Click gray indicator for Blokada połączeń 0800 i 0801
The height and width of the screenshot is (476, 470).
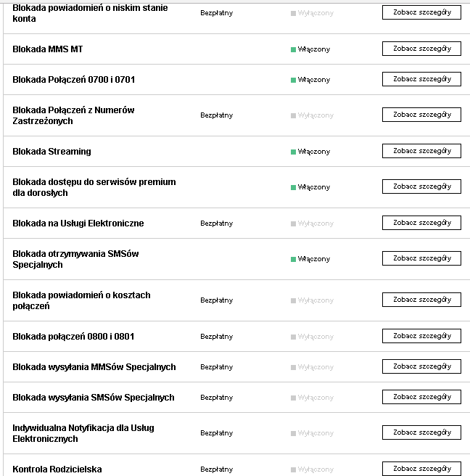(x=294, y=337)
